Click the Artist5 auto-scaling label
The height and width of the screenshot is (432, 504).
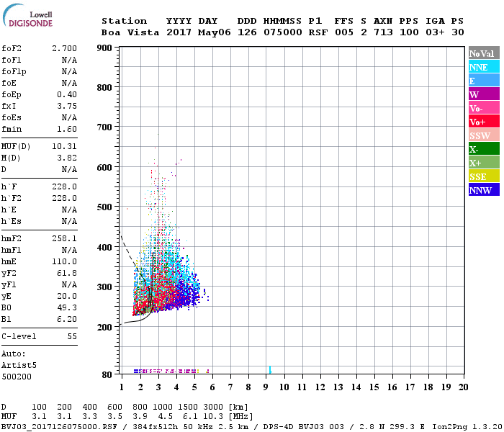pyautogui.click(x=19, y=365)
